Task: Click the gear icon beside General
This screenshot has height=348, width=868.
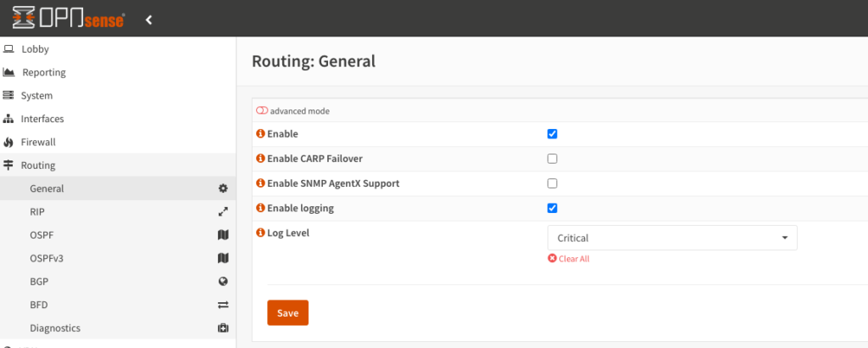Action: [223, 188]
